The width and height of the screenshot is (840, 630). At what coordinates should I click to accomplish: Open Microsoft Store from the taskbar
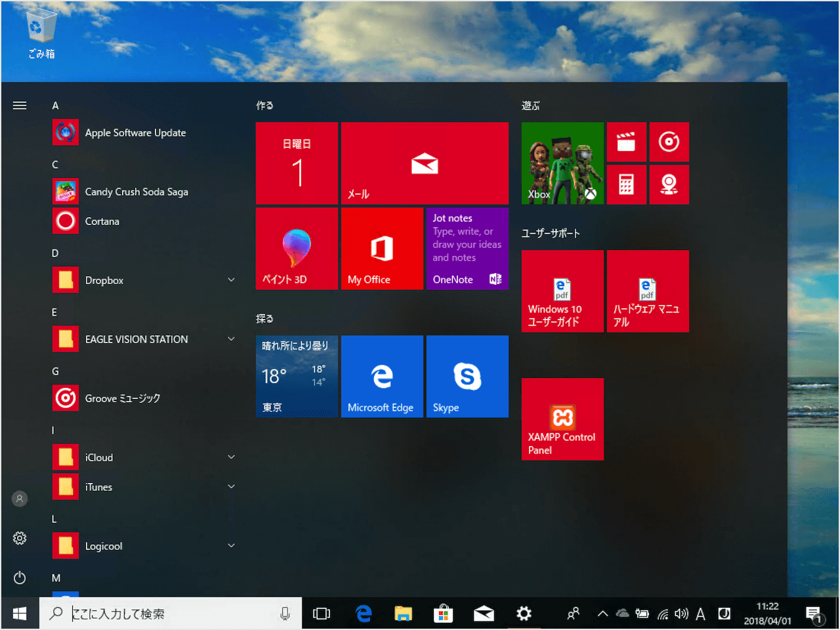(444, 614)
